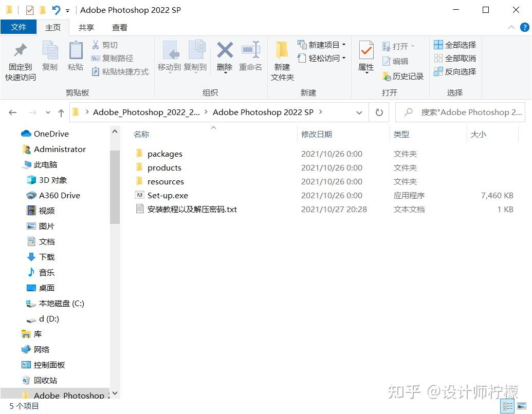Open Recycle Bin (回收站) in tree

coord(45,381)
